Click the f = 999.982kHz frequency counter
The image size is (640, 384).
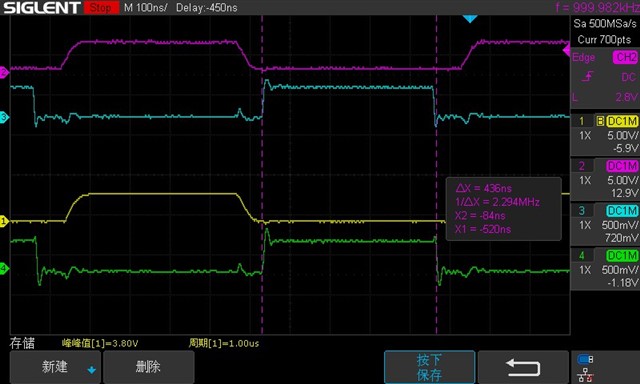(x=597, y=7)
